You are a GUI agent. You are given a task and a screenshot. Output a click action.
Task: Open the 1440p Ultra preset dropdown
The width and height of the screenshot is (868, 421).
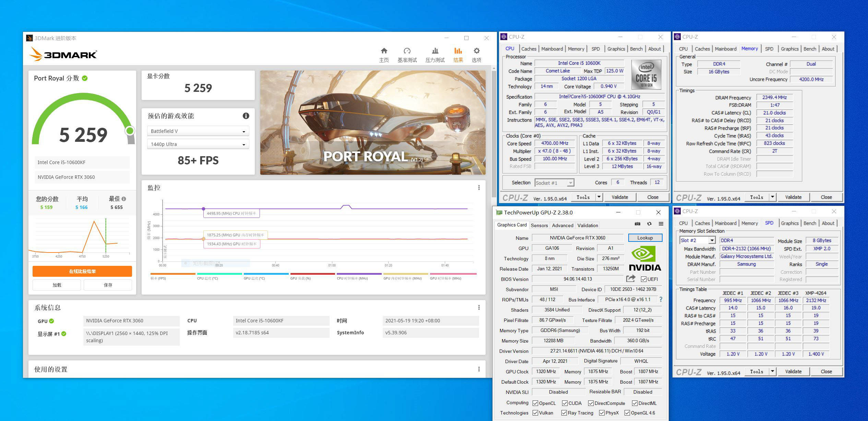(198, 144)
